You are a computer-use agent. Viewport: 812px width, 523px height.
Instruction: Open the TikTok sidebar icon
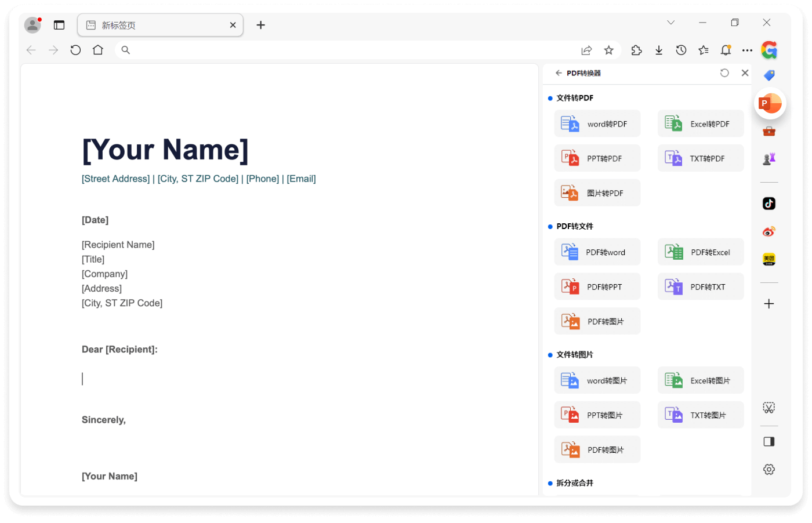click(769, 204)
